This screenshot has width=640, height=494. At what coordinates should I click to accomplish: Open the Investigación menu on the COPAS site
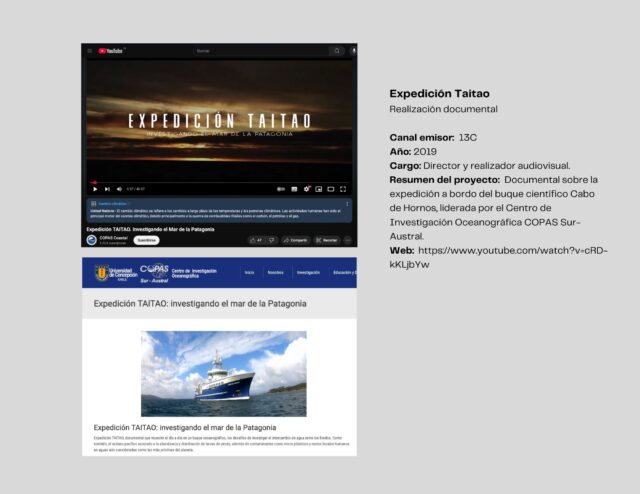[x=308, y=272]
